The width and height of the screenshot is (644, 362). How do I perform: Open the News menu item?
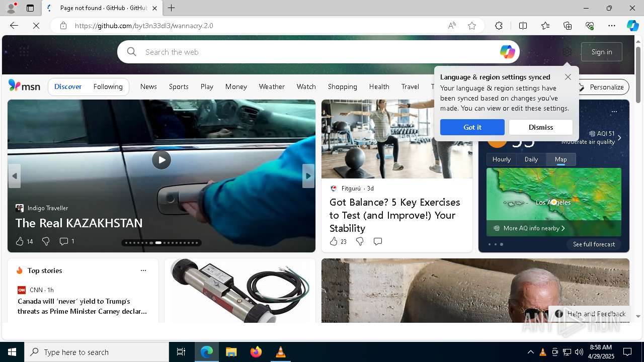point(148,86)
